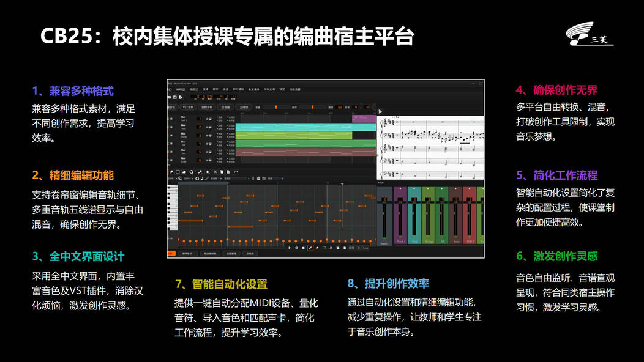Viewport: 644px width, 362px height.
Task: Open the 视图 menu in menu bar
Action: tap(194, 89)
